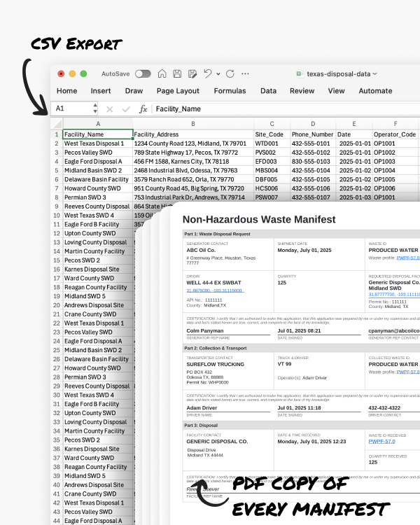Click cell 'OP1006'

click(395, 188)
